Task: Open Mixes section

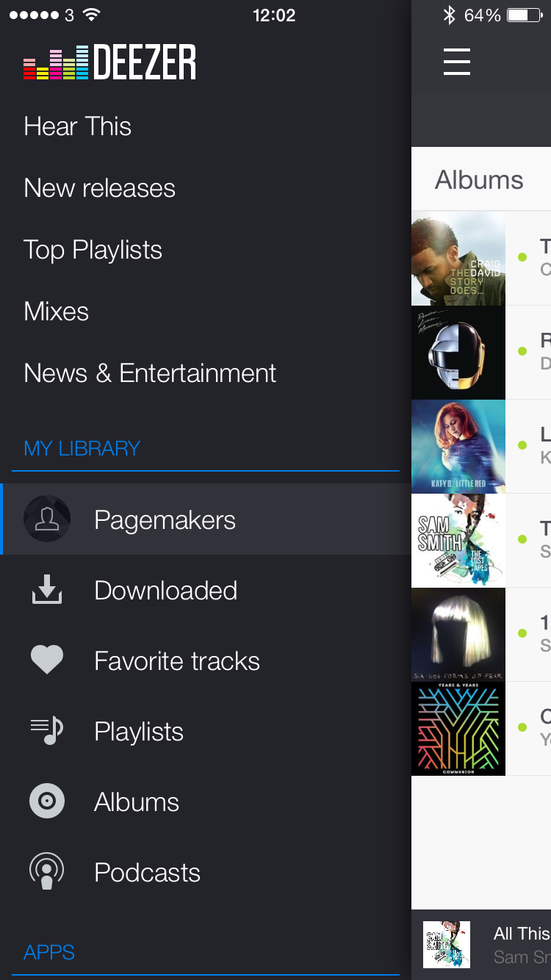Action: pyautogui.click(x=56, y=311)
